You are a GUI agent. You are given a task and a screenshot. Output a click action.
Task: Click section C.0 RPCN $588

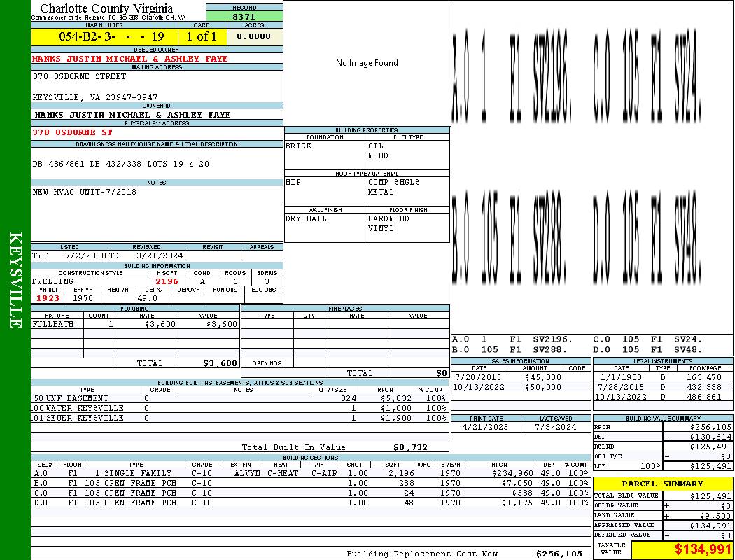[x=523, y=493]
